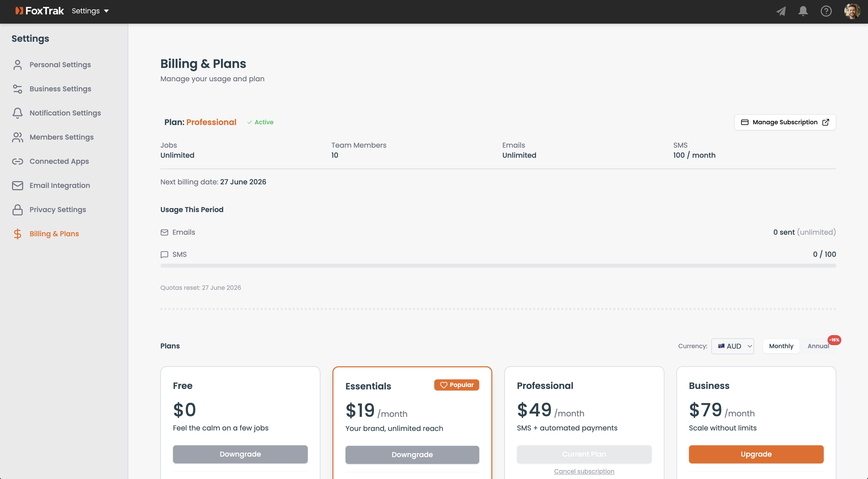
Task: Click the Members Settings people icon
Action: coord(18,137)
